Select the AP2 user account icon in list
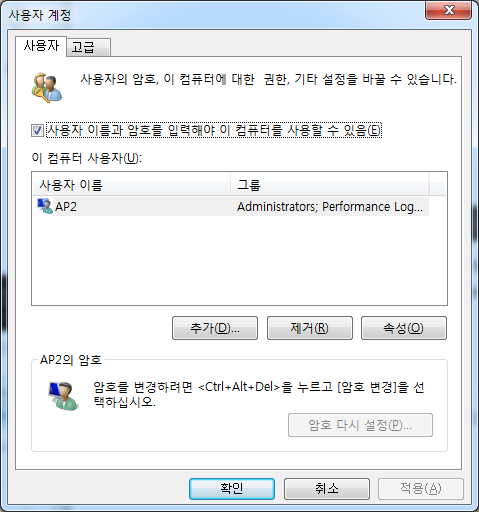 point(45,206)
